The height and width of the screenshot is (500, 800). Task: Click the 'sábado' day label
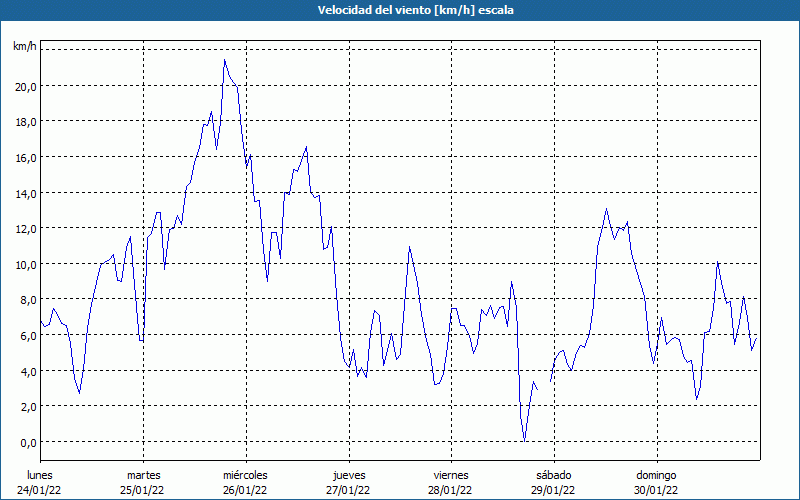(x=554, y=475)
